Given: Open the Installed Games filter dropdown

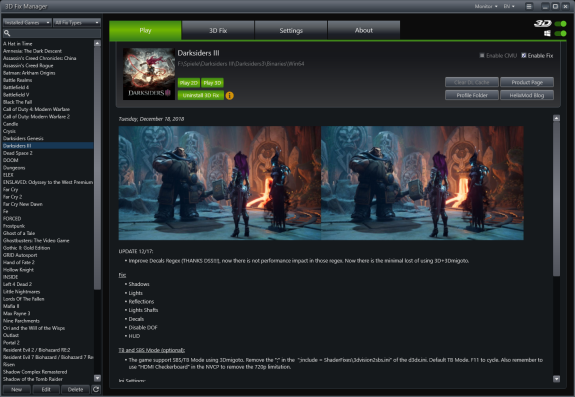Looking at the screenshot, I should 27,22.
